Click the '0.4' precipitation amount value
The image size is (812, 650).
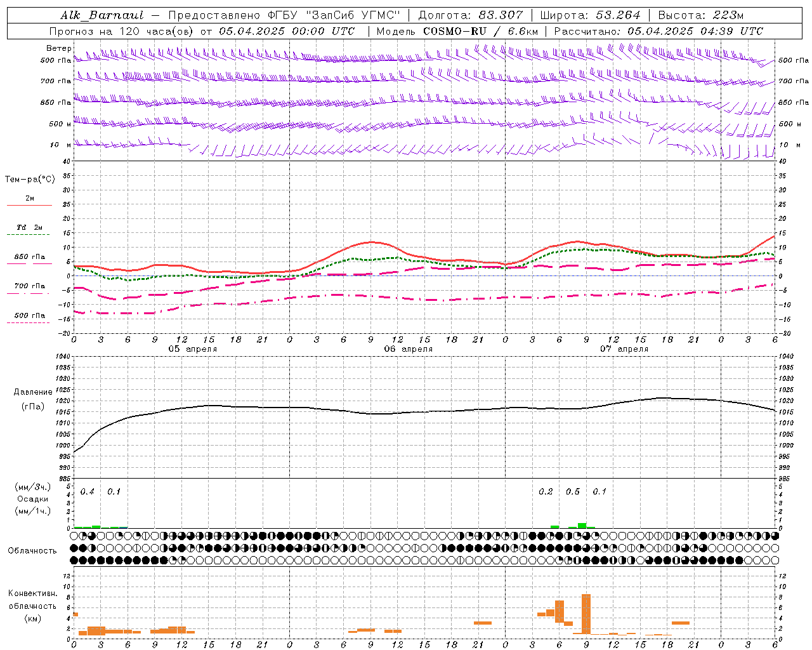tap(88, 492)
